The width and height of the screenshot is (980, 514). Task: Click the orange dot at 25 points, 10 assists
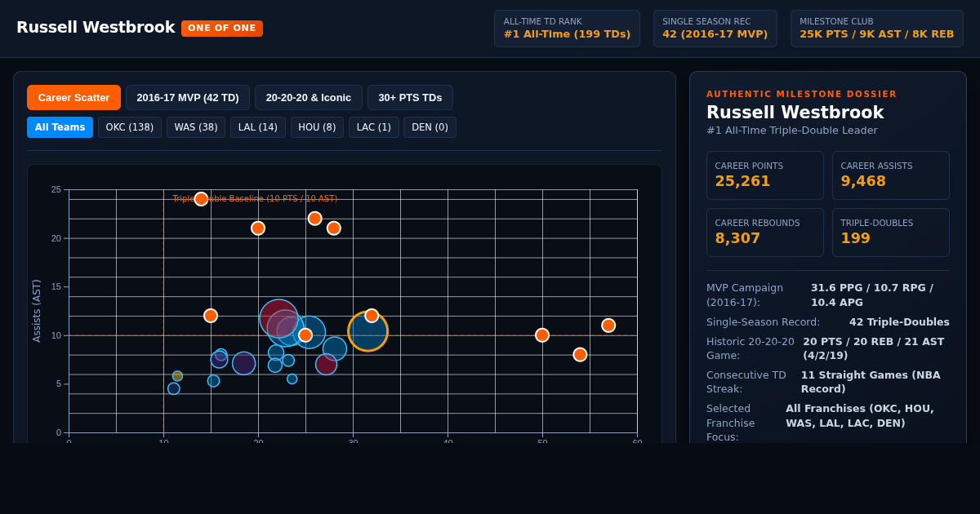[x=305, y=335]
